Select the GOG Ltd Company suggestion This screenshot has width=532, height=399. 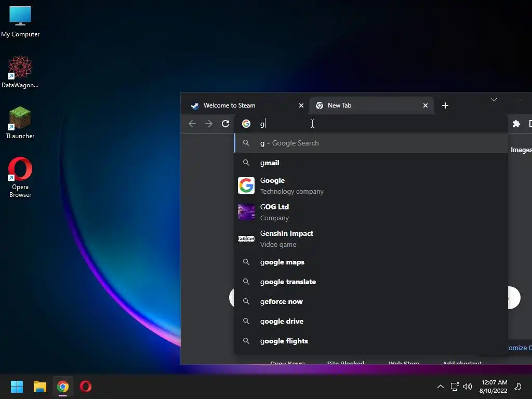[371, 212]
